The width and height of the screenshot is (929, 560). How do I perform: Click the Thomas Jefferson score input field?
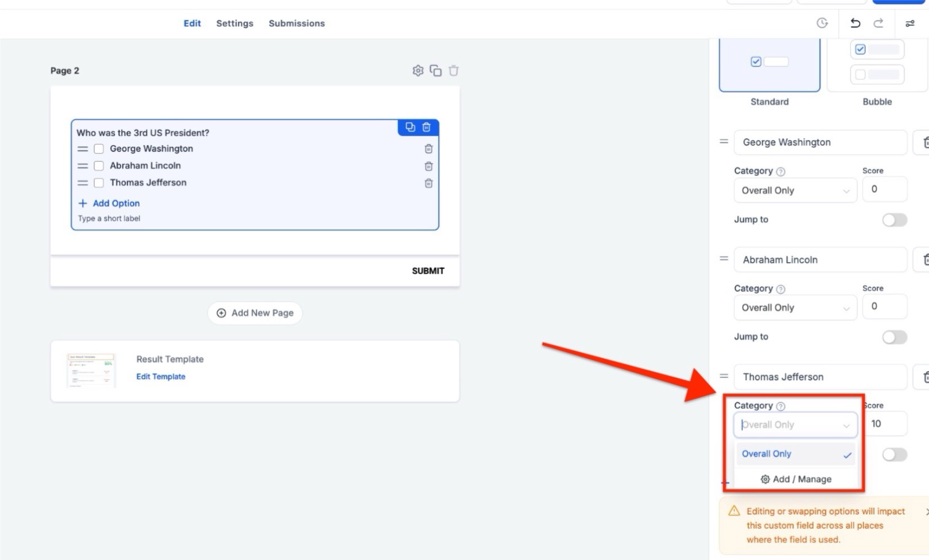(x=886, y=424)
